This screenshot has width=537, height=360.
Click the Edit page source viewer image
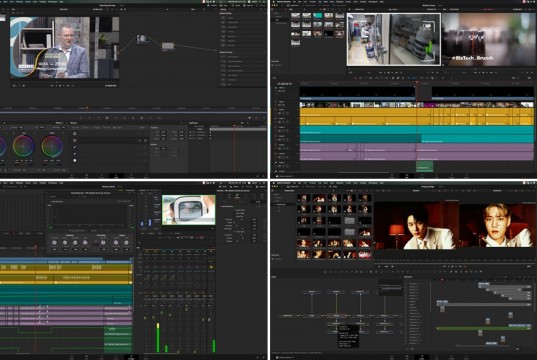[394, 39]
